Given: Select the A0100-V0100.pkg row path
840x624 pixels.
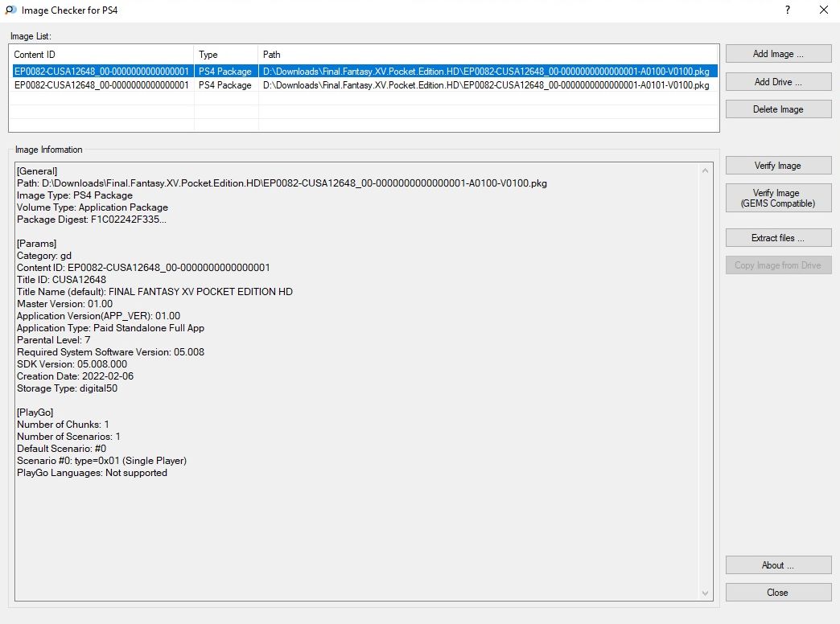Looking at the screenshot, I should click(x=486, y=72).
